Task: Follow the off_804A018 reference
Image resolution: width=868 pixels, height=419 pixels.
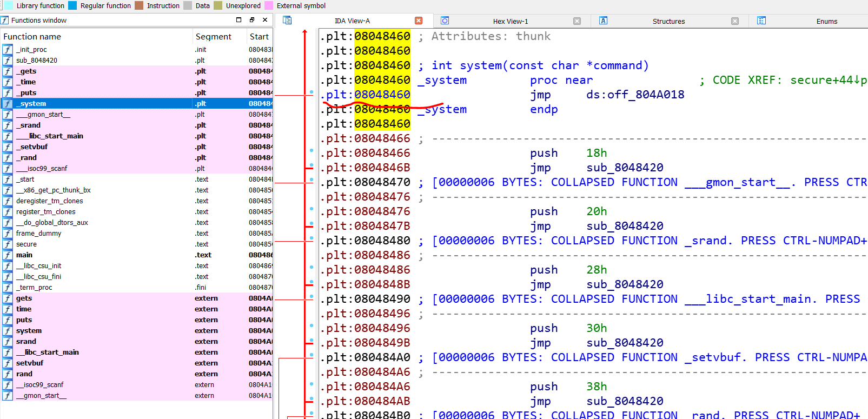Action: (x=646, y=95)
